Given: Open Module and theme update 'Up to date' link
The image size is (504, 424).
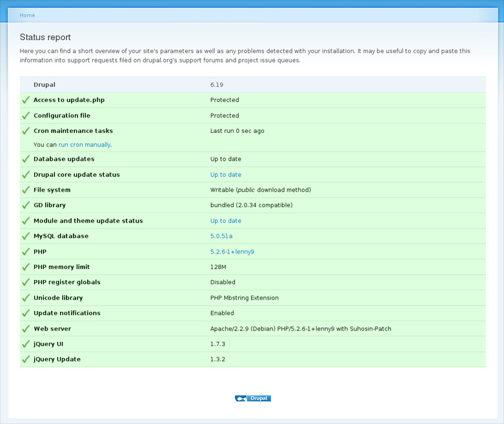Looking at the screenshot, I should click(225, 221).
